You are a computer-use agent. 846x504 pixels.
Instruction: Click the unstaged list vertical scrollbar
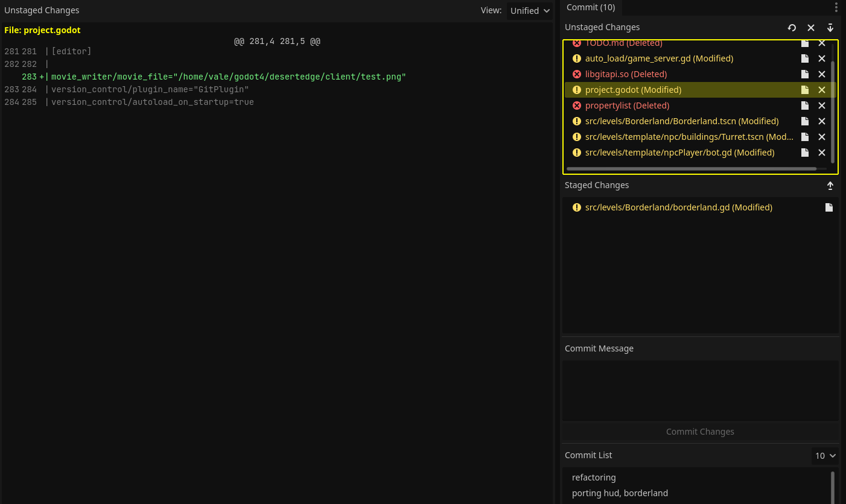point(833,112)
